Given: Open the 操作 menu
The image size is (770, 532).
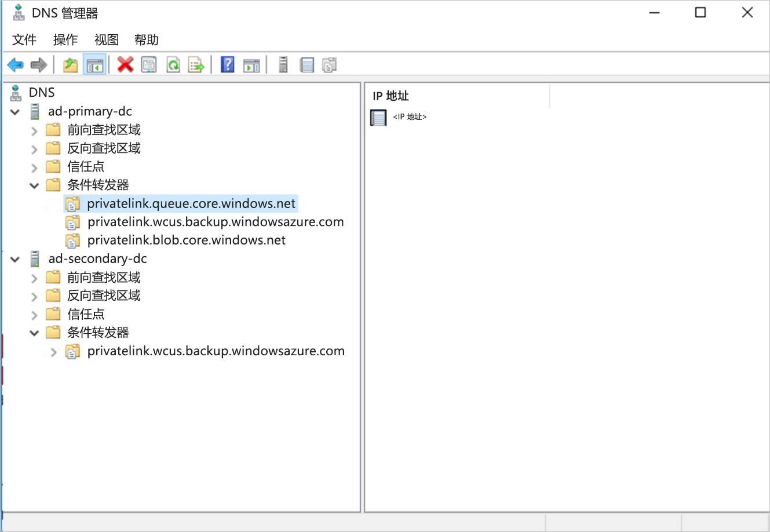Looking at the screenshot, I should point(65,39).
